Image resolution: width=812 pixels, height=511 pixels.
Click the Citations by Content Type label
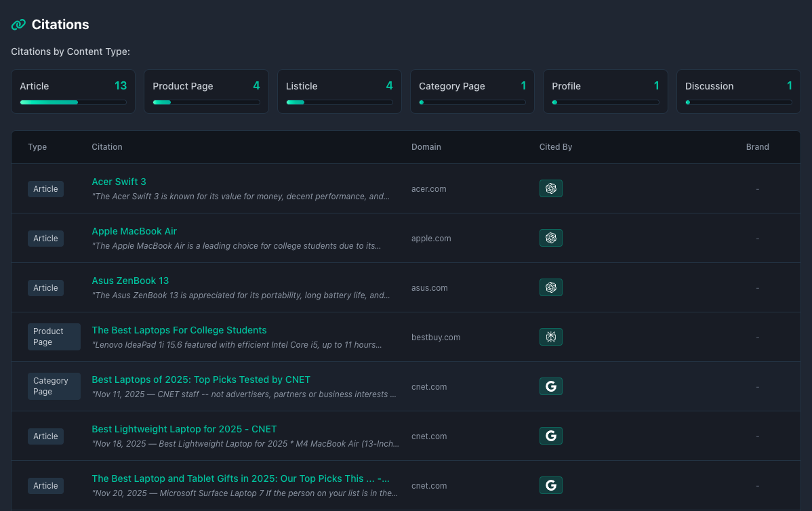(x=70, y=52)
